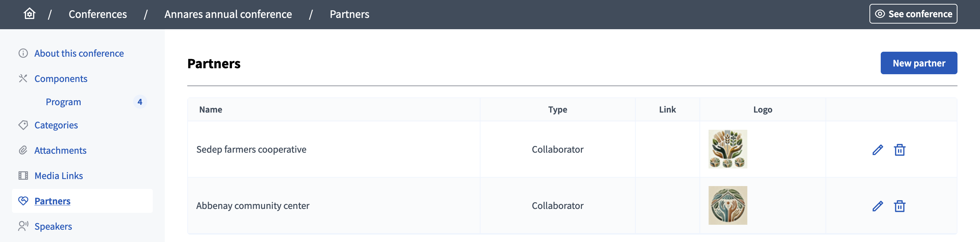
Task: Click the home icon in breadcrumb
Action: point(29,14)
